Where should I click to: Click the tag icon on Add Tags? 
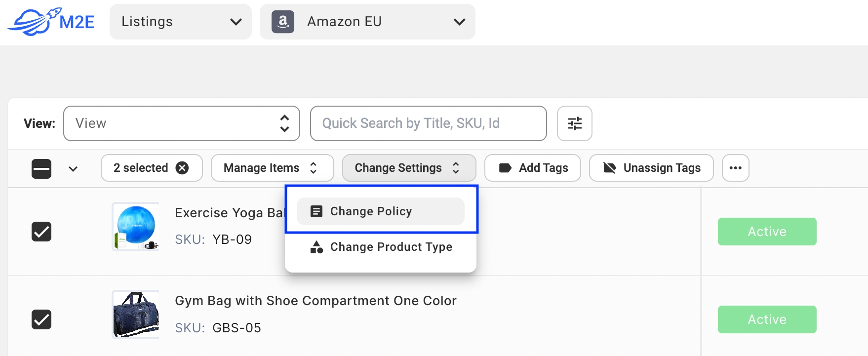pyautogui.click(x=505, y=168)
